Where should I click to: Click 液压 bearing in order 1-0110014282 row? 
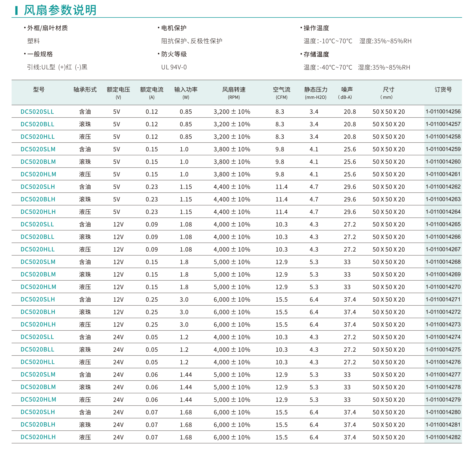[x=85, y=437]
